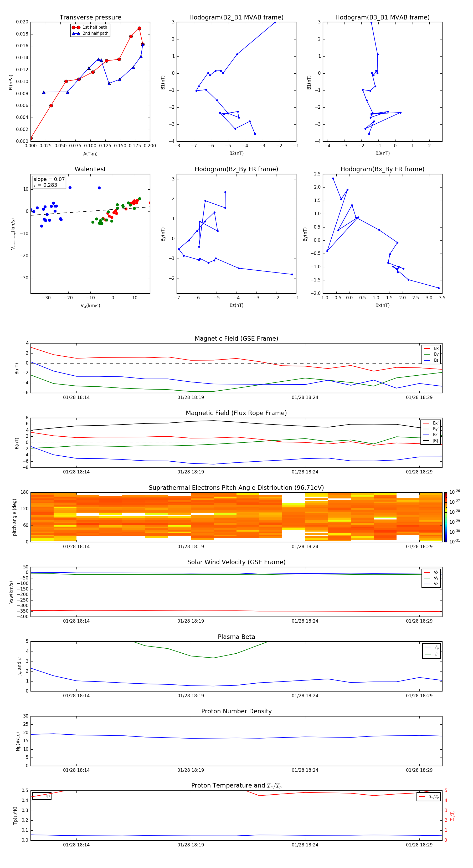The image size is (473, 868).
Task: Click the Solar Wind Velocity (GSE Frame) title
Action: (236, 562)
